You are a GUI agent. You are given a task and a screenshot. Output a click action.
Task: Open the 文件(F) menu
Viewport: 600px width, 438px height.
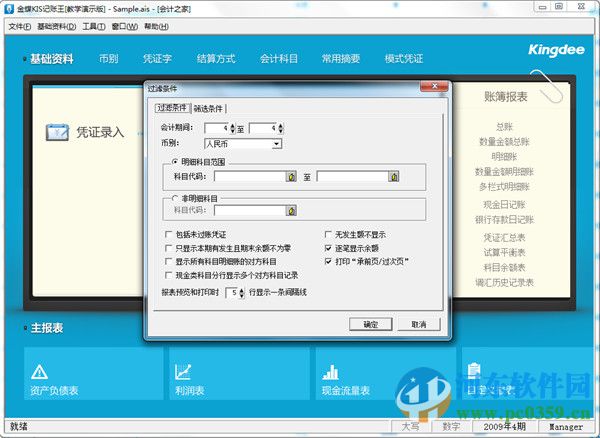[20, 26]
